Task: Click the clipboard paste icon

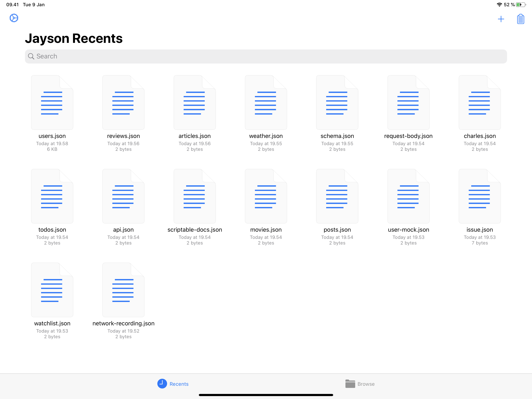Action: pyautogui.click(x=520, y=19)
